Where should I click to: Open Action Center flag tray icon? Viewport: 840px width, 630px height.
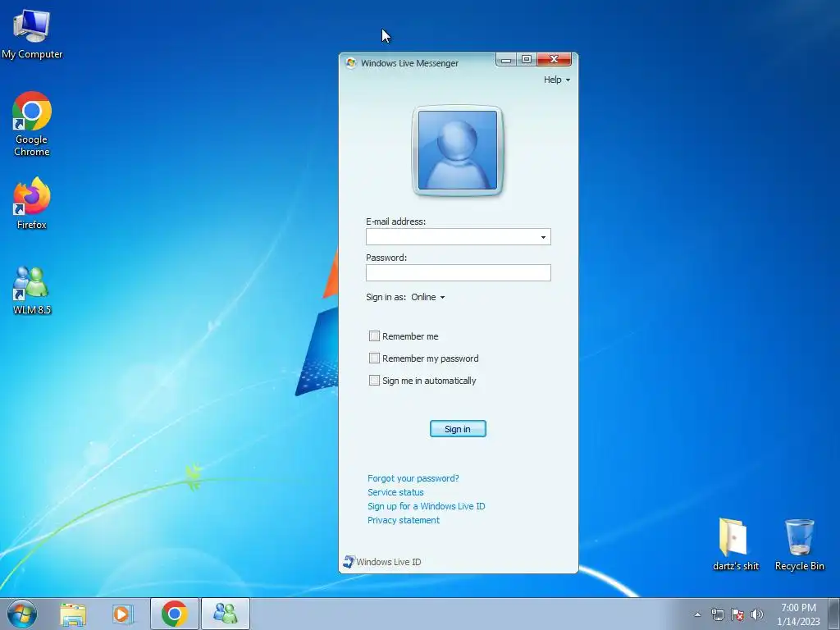click(737, 614)
